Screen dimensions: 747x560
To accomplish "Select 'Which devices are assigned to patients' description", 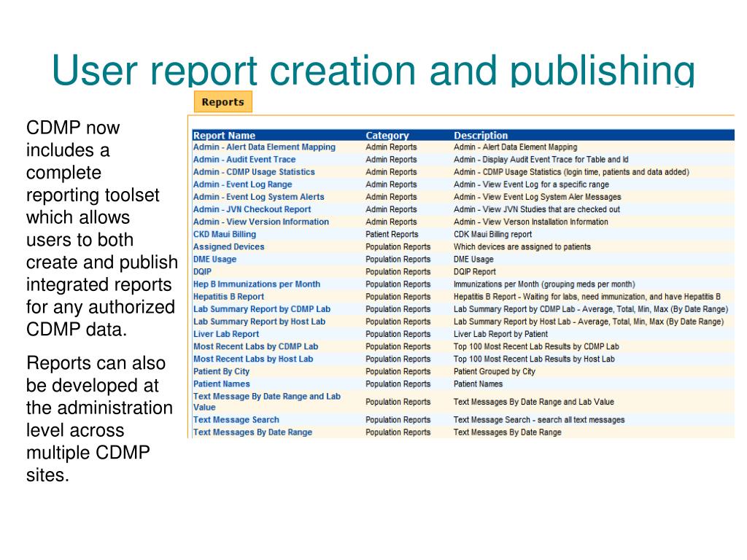I will coord(522,246).
